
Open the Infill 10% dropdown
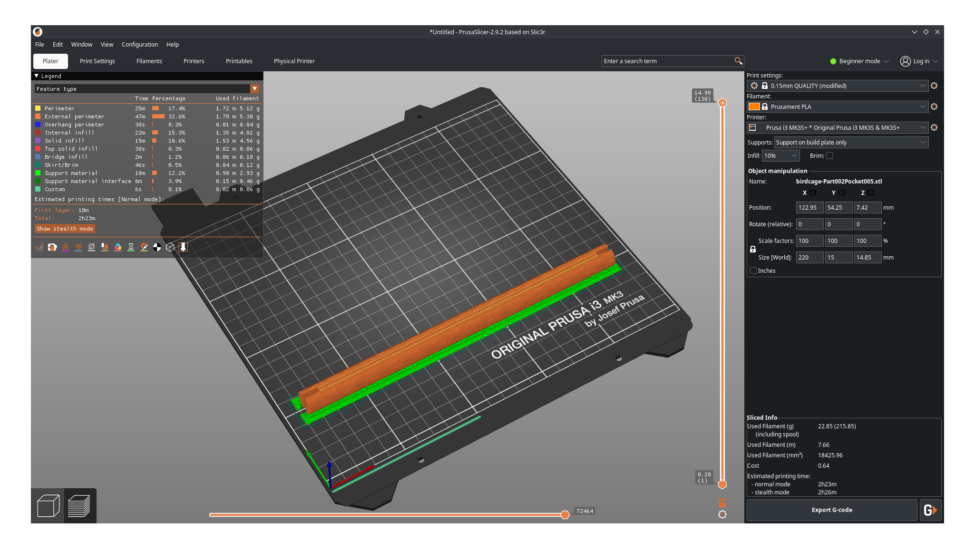pyautogui.click(x=780, y=155)
